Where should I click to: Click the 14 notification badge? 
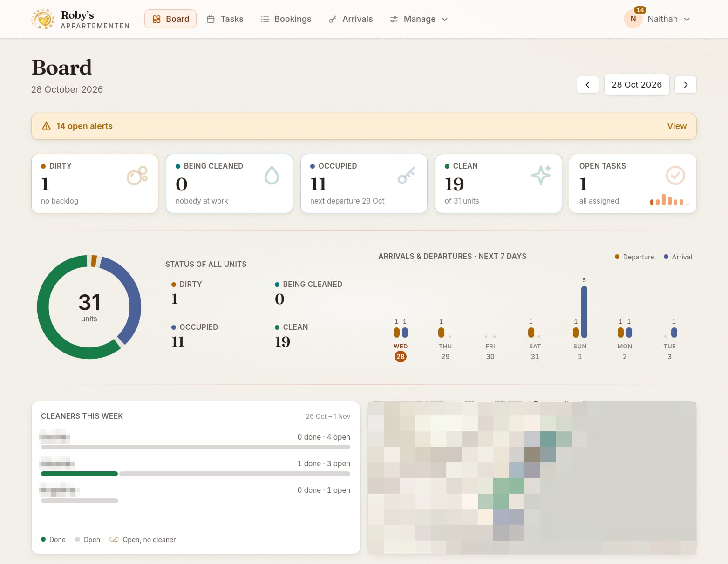click(x=640, y=10)
